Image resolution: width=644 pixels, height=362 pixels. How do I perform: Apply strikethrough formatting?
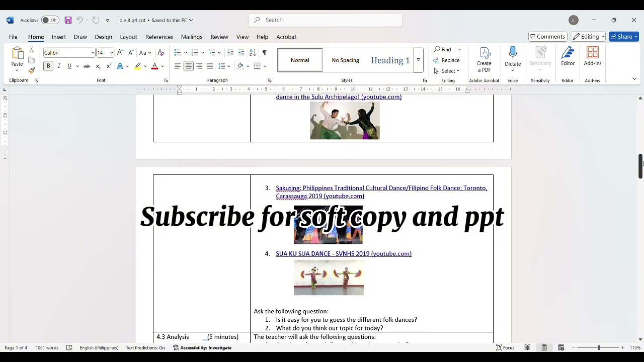[x=87, y=66]
